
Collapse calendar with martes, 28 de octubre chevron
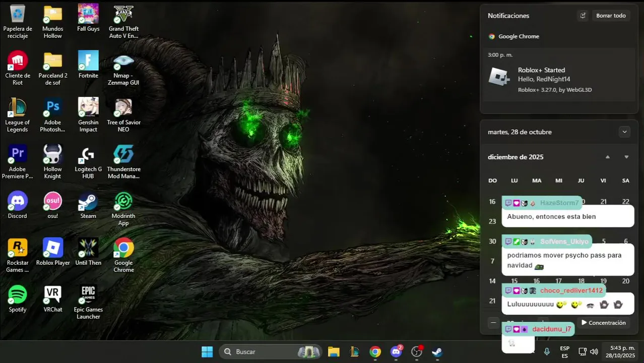click(x=624, y=132)
